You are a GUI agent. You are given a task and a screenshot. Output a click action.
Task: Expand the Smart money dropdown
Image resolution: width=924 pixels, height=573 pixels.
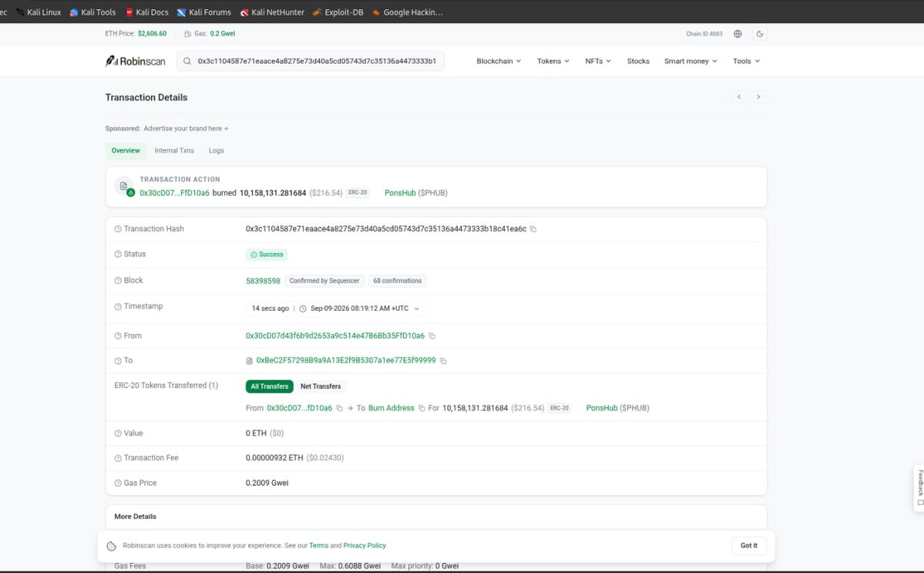coord(690,61)
